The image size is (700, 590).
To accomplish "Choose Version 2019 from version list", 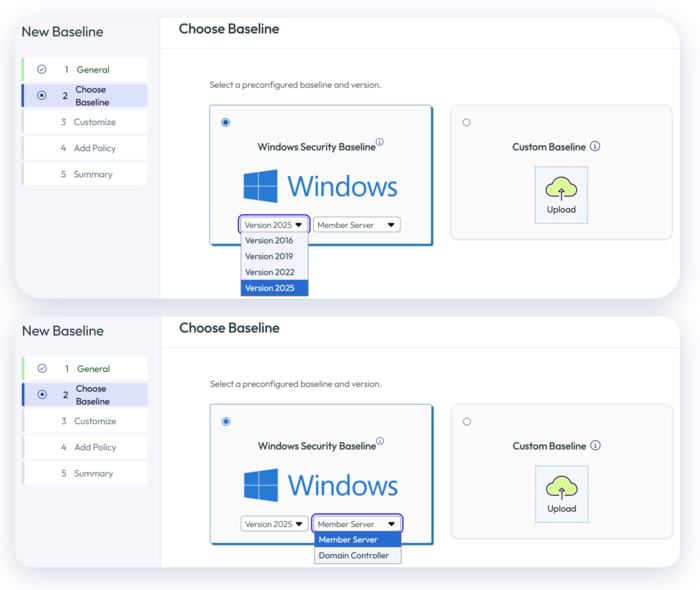I will click(x=274, y=256).
